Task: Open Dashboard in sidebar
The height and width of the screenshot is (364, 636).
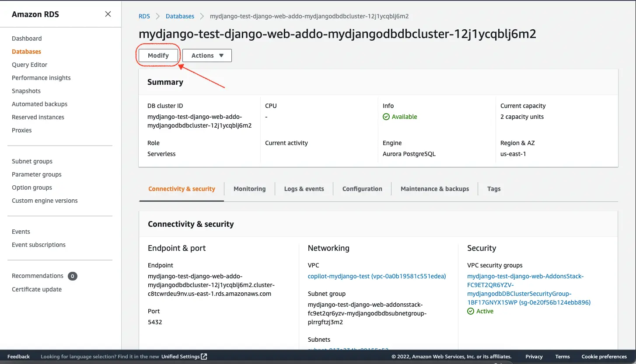Action: click(27, 38)
